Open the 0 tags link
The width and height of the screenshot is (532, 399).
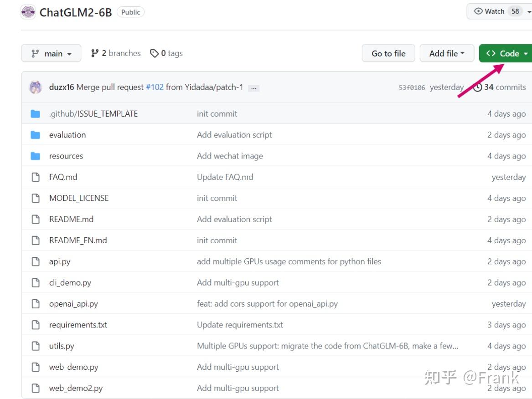[x=166, y=53]
